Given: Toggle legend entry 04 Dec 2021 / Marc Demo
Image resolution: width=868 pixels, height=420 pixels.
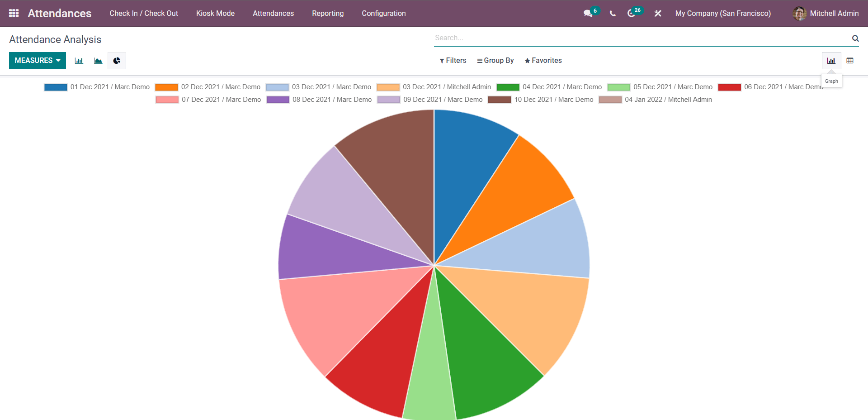Looking at the screenshot, I should 549,87.
